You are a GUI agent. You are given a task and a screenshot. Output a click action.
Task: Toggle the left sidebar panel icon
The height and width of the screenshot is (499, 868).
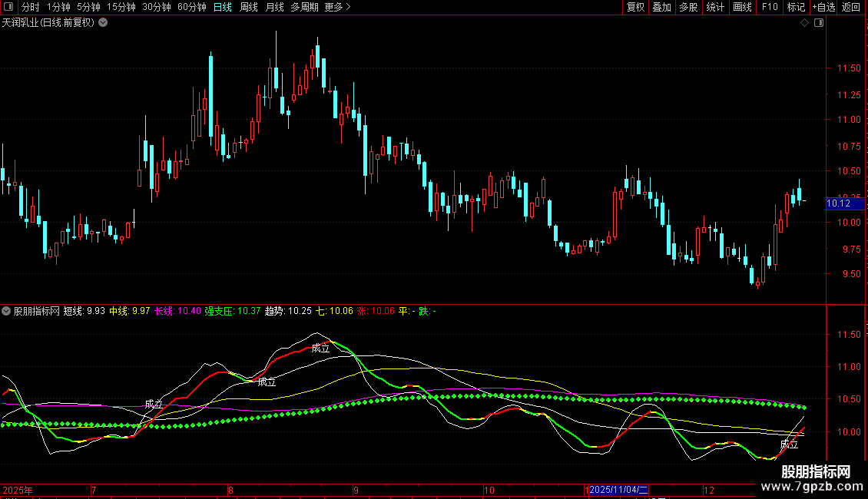click(x=8, y=7)
